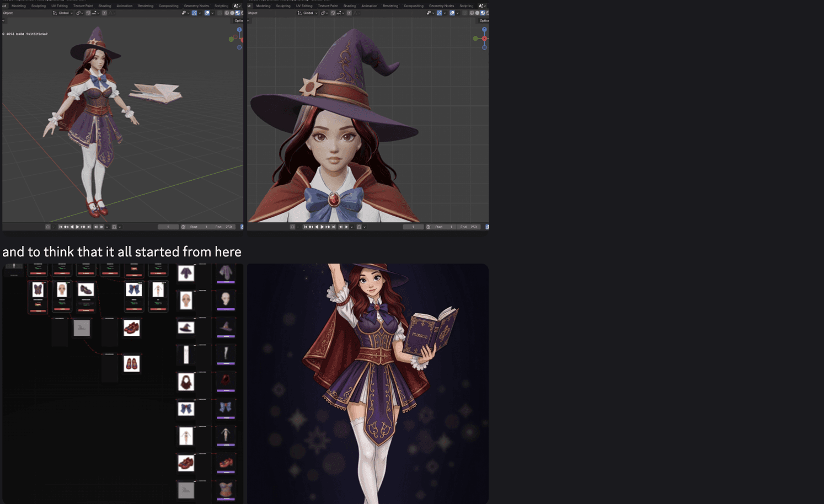Toggle snap magnet in left viewport header

click(x=88, y=13)
